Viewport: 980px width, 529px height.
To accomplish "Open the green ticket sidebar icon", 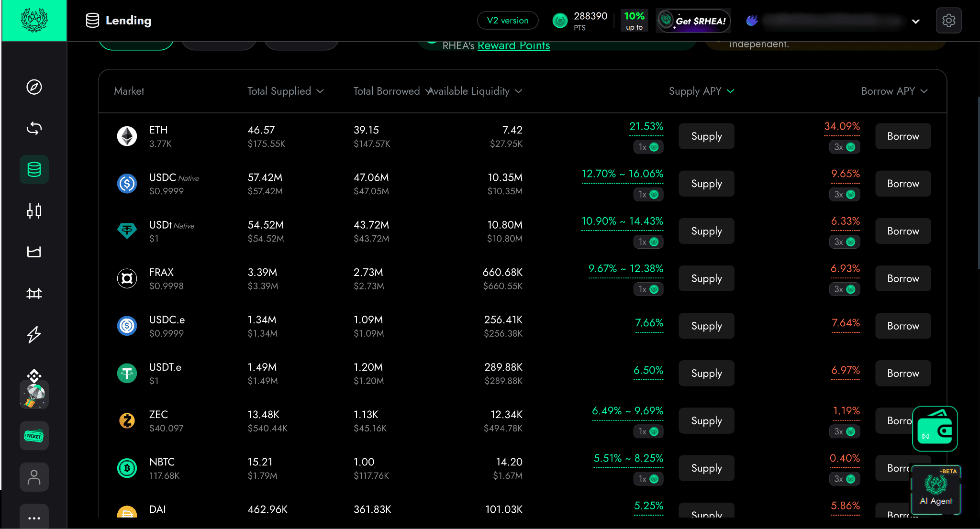I will point(34,436).
